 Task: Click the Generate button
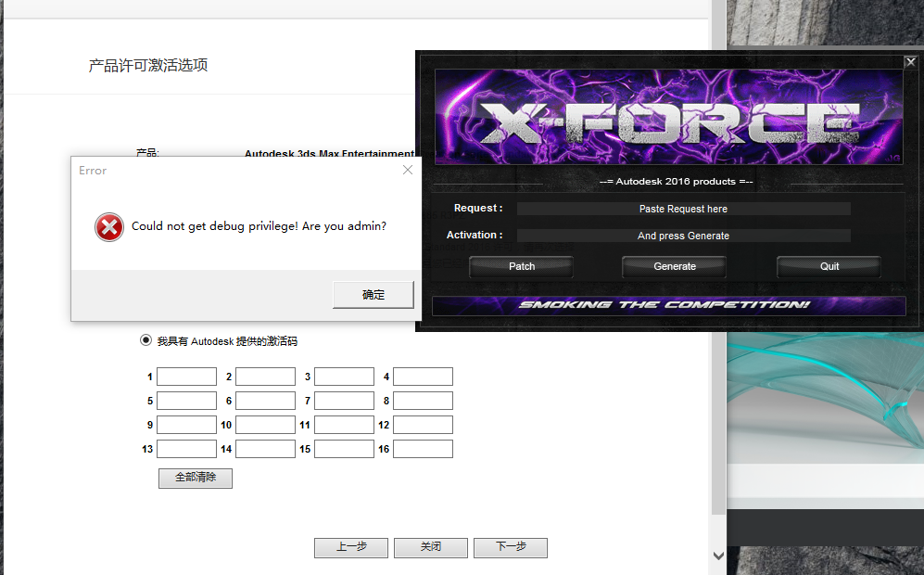(x=675, y=266)
